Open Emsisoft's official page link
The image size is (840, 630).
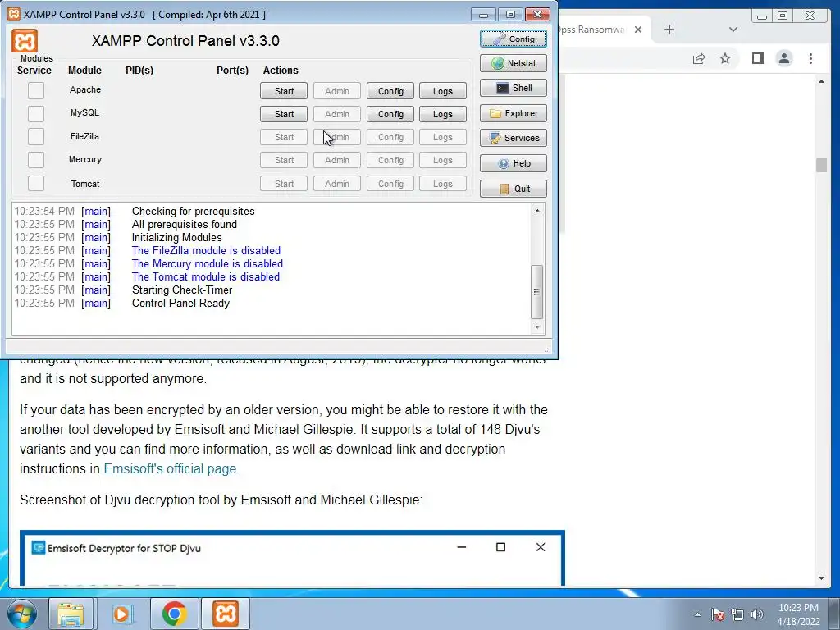click(x=170, y=468)
